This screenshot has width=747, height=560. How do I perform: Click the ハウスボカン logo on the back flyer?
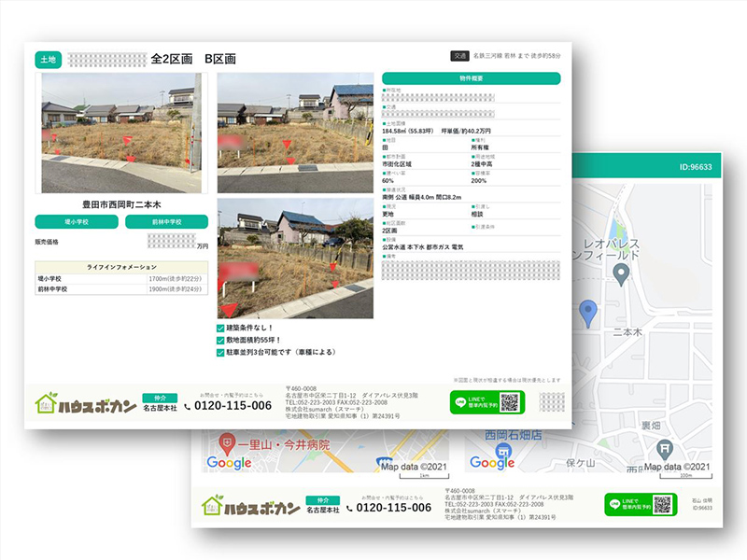coord(250,506)
